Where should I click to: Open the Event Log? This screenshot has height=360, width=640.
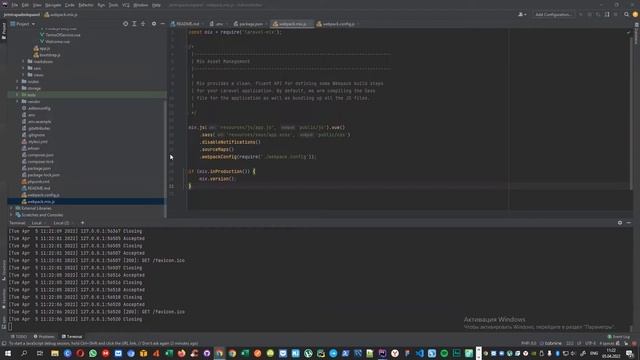619,337
